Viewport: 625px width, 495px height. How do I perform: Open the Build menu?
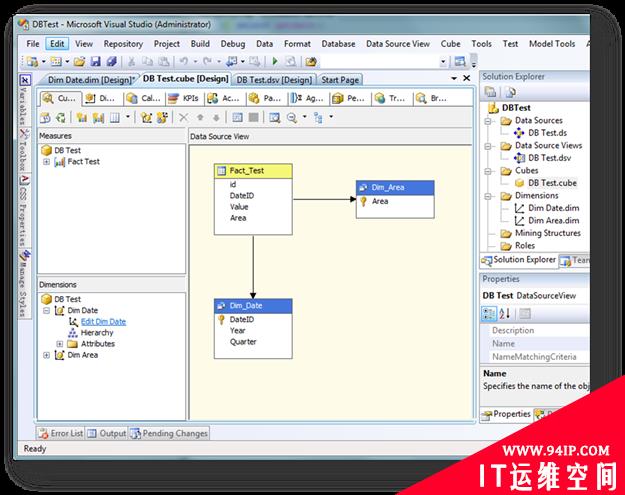coord(200,44)
